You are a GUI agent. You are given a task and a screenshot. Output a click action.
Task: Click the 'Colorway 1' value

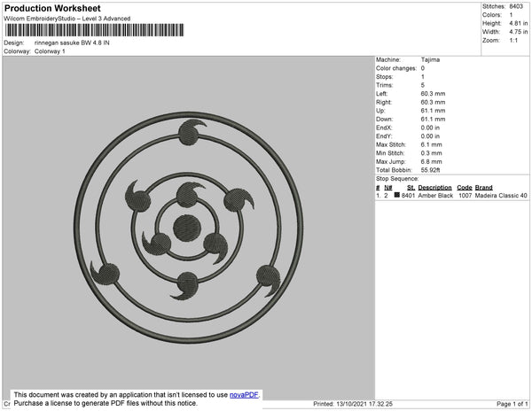pos(50,51)
